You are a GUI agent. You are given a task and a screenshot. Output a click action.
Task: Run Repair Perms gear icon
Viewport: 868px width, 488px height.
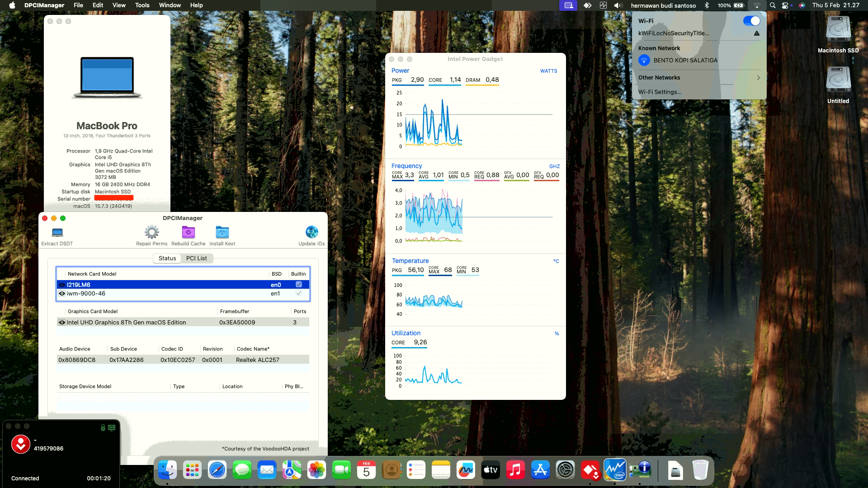coord(151,232)
